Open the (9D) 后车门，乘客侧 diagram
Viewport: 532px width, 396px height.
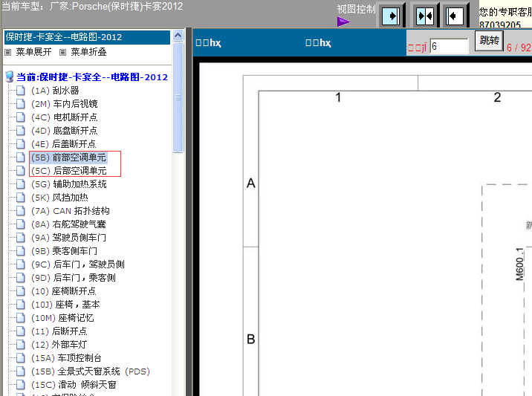(x=74, y=278)
